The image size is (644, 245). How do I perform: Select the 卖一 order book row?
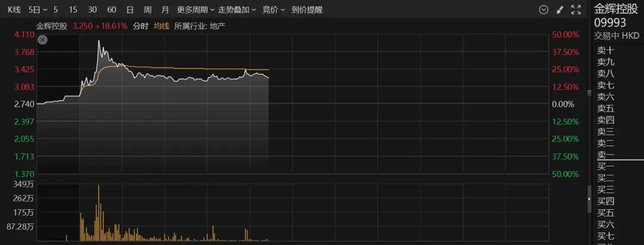tap(606, 155)
